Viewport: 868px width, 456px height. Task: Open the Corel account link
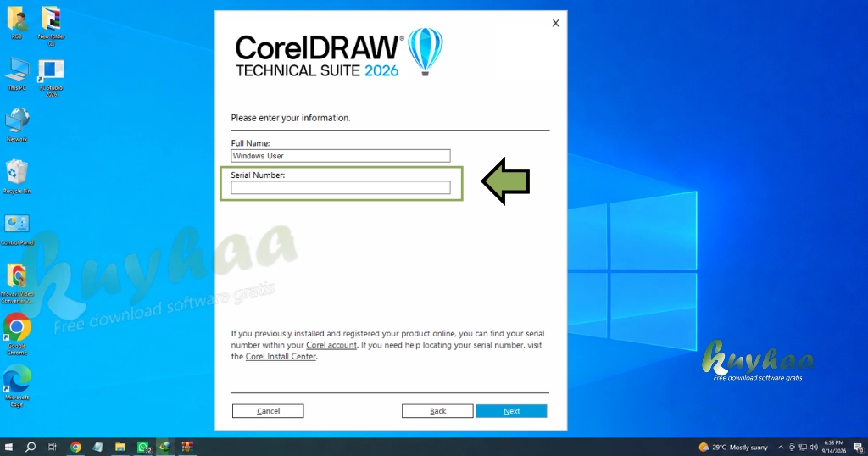click(331, 345)
